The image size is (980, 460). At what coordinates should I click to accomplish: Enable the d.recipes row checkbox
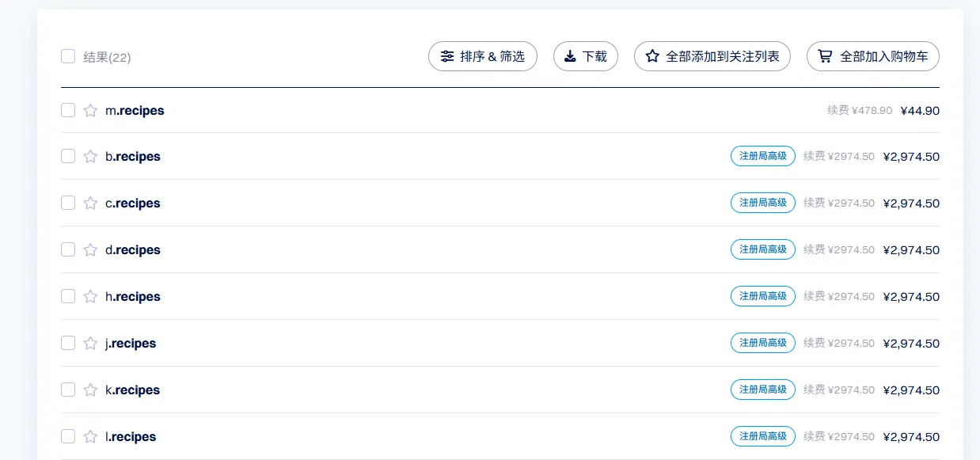[68, 249]
